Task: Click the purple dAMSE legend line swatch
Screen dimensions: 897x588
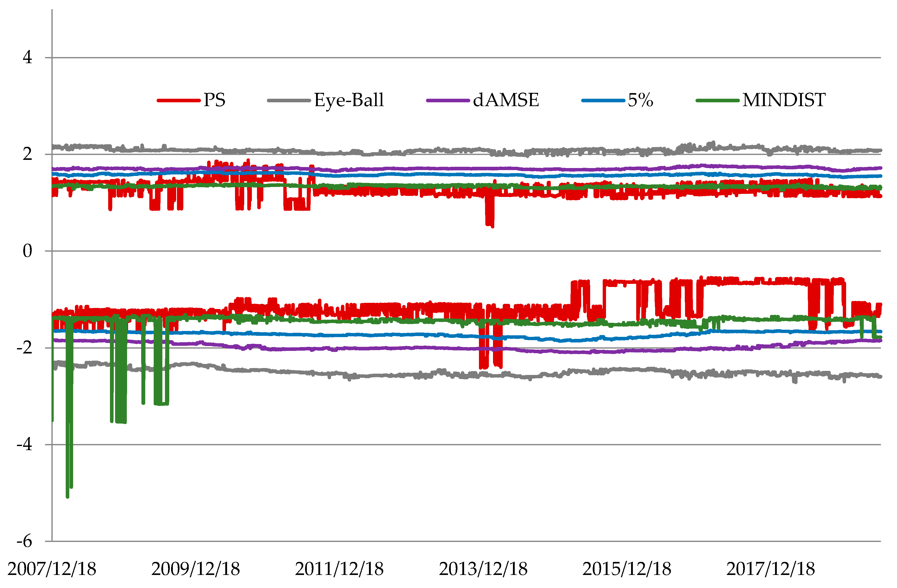Action: point(448,100)
